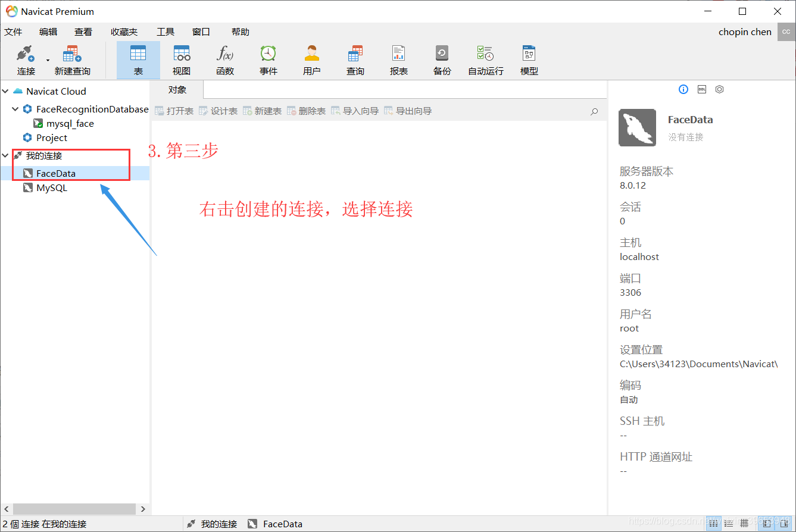Create a new query with 新建查询

pos(72,60)
